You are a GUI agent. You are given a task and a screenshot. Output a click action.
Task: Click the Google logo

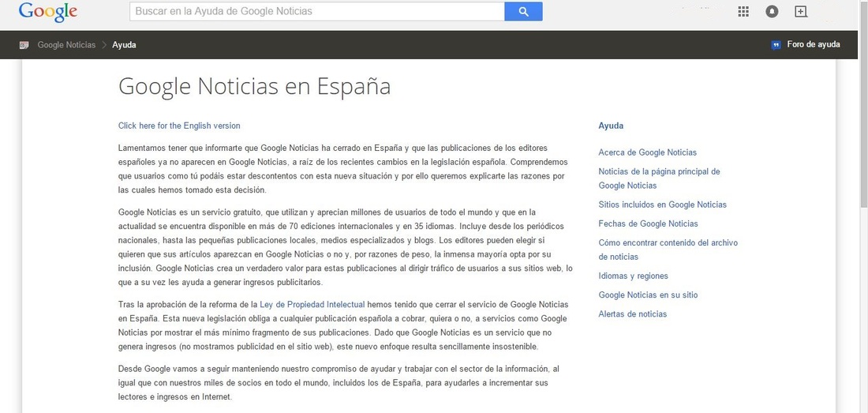tap(47, 12)
